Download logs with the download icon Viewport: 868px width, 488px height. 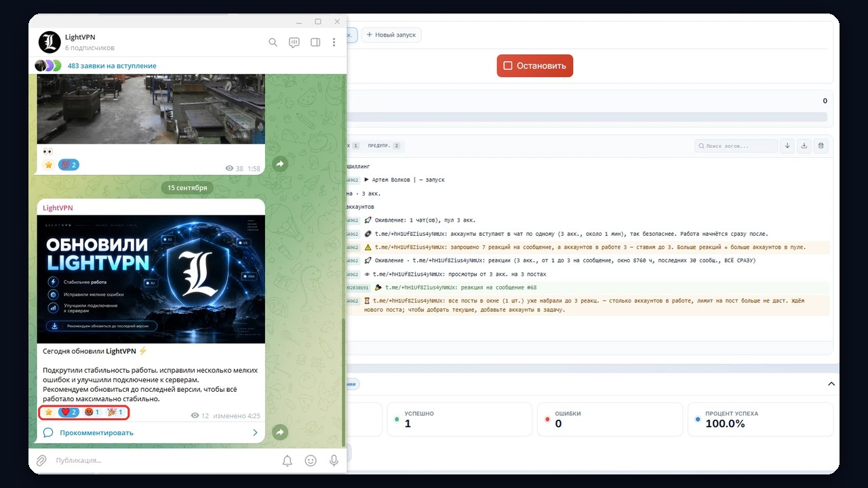(804, 146)
